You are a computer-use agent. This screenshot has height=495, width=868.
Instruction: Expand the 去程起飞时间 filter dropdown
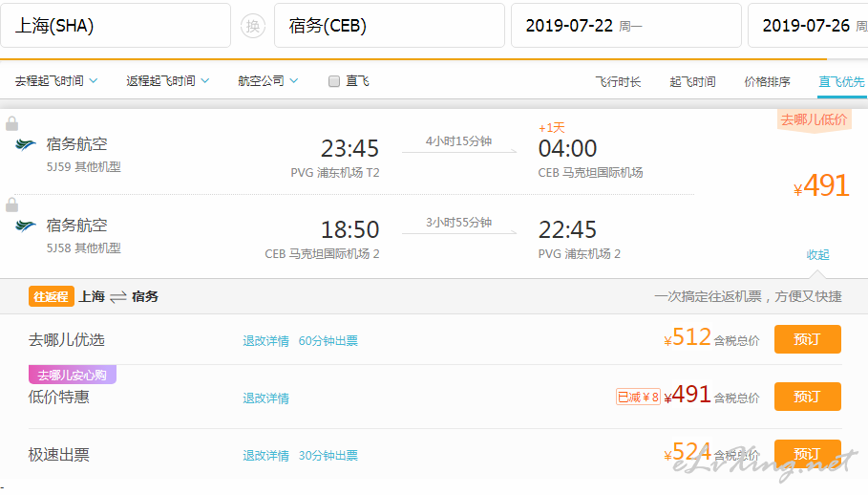(56, 81)
